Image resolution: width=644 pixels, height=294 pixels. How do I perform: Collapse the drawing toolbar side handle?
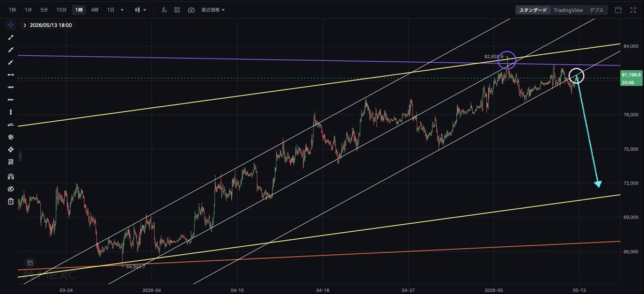pyautogui.click(x=20, y=156)
